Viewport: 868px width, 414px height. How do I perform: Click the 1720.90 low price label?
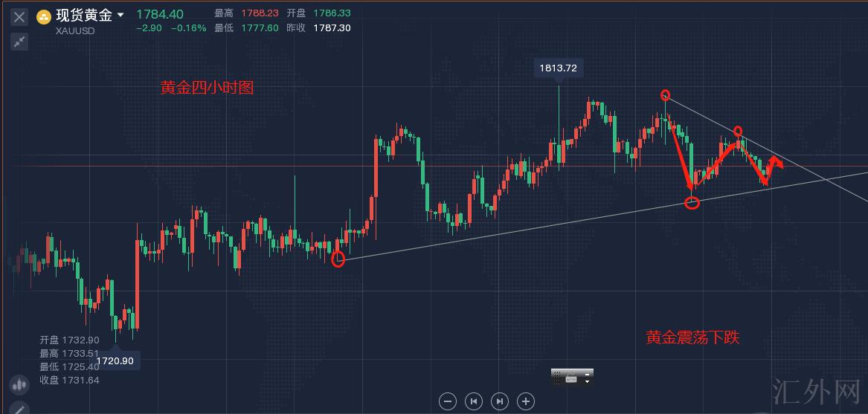tap(118, 360)
